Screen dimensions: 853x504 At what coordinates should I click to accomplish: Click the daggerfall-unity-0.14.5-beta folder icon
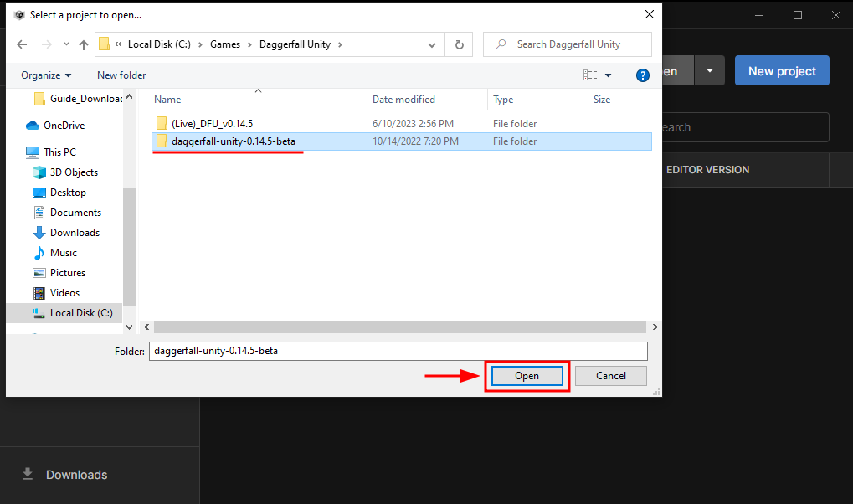click(162, 141)
